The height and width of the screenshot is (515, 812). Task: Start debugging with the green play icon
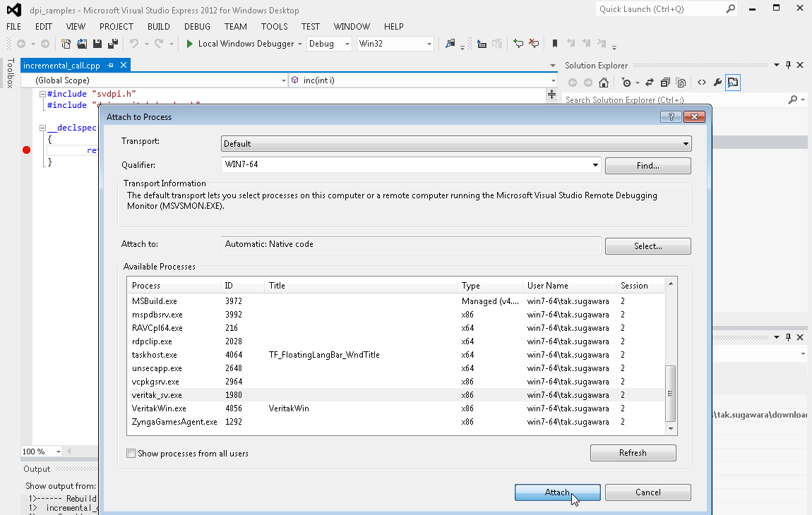189,44
